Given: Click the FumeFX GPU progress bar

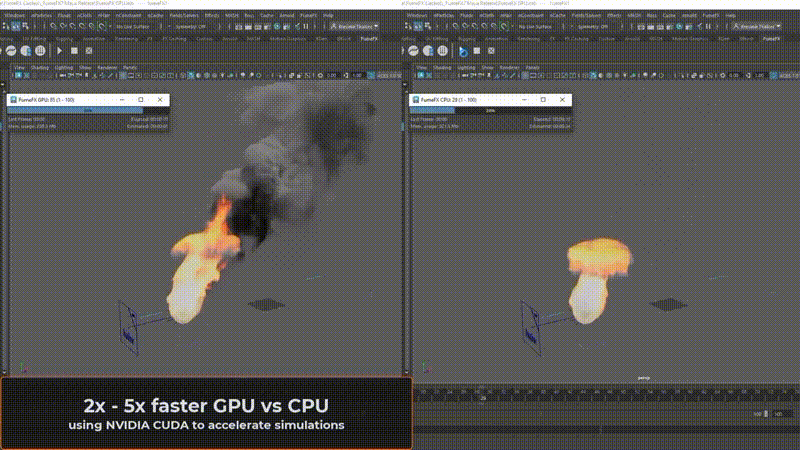Looking at the screenshot, I should pyautogui.click(x=88, y=110).
